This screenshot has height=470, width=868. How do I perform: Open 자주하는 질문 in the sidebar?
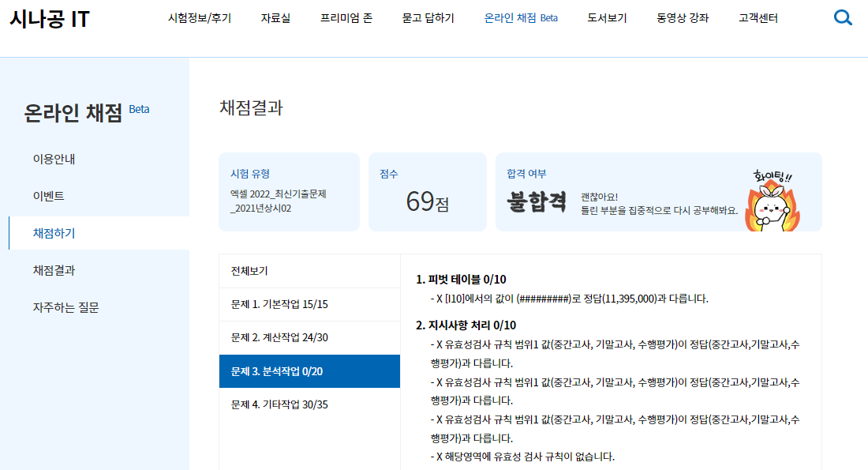pyautogui.click(x=65, y=307)
